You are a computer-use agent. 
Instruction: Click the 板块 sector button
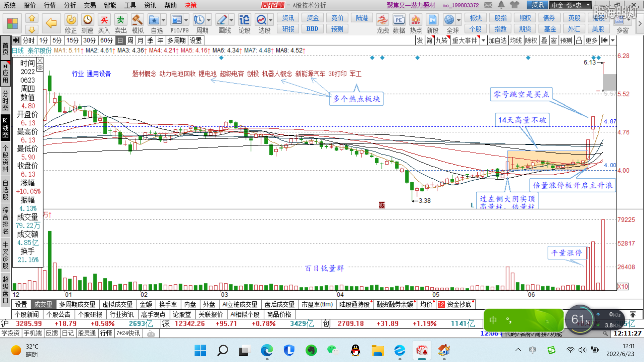point(476,18)
